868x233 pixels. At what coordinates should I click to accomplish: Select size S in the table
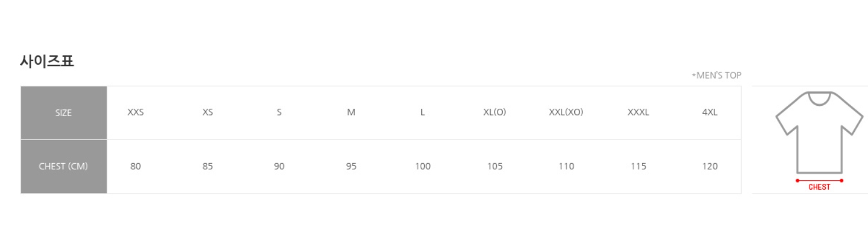pyautogui.click(x=279, y=113)
